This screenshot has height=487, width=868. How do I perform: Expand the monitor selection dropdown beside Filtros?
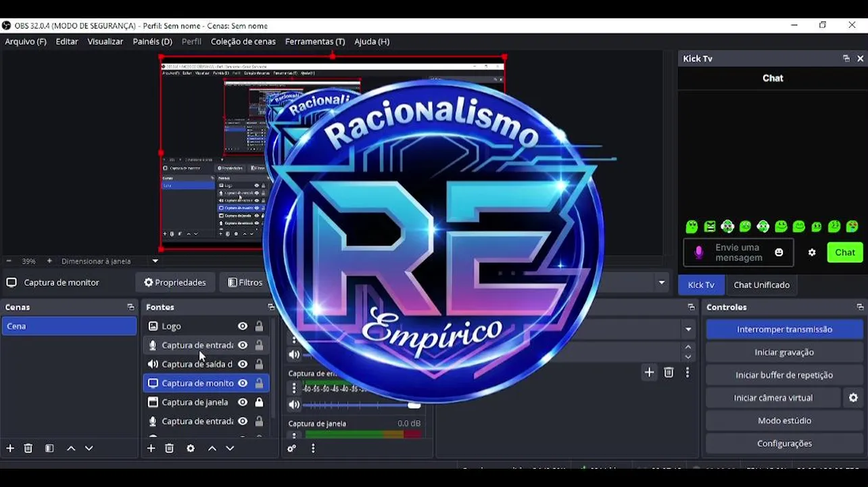coord(662,283)
